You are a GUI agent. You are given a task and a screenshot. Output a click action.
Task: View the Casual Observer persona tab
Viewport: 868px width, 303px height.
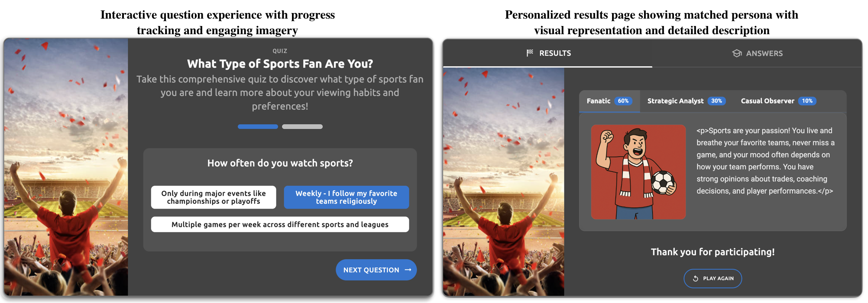[778, 101]
